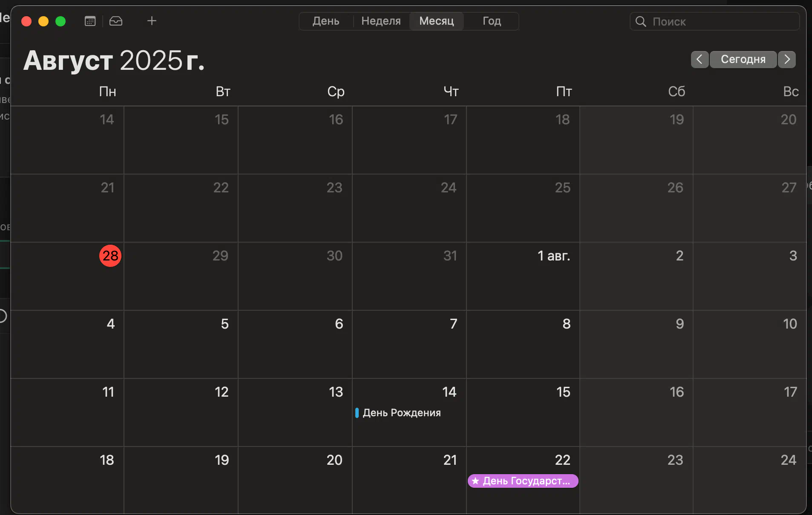This screenshot has width=812, height=515.
Task: Switch to Неделя view
Action: point(381,21)
